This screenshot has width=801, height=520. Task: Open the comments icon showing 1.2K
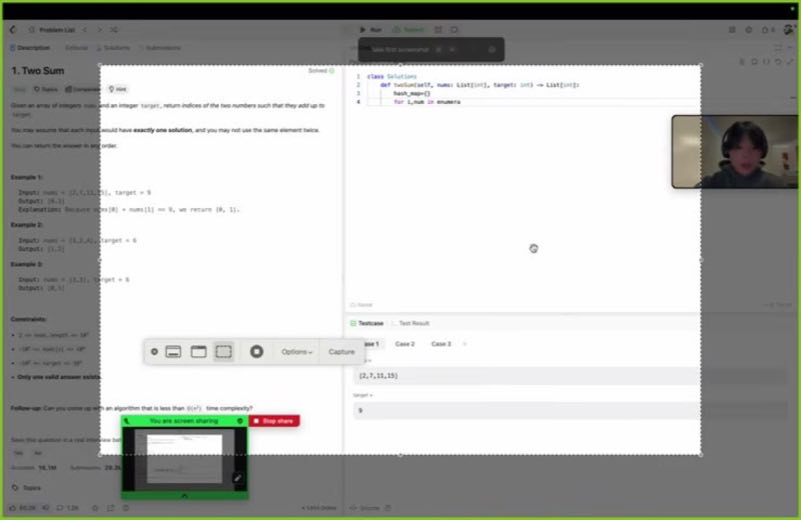(x=67, y=508)
